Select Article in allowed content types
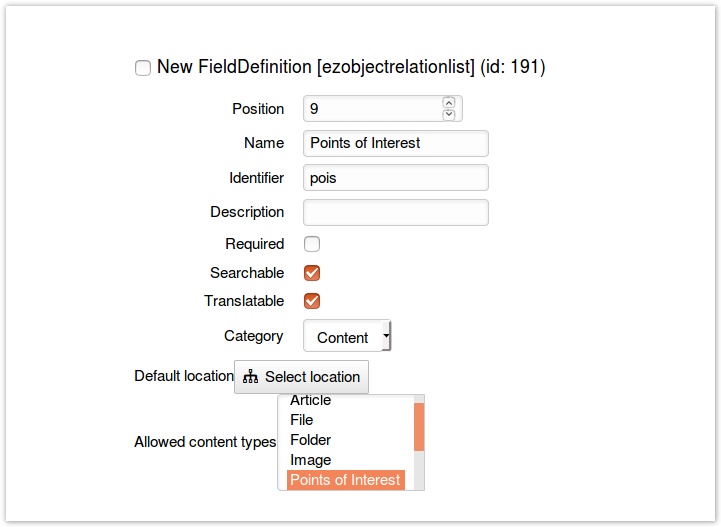This screenshot has height=527, width=721. 311,401
